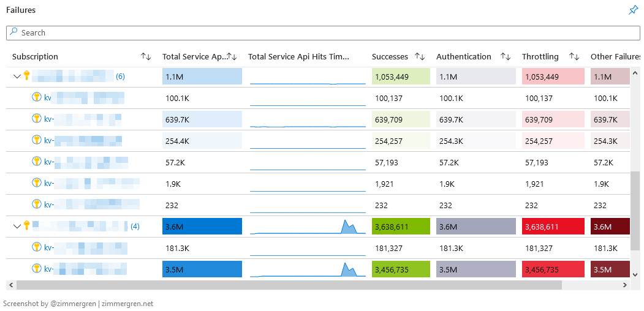Sort the Throttling column
The width and height of the screenshot is (644, 311).
tap(574, 56)
